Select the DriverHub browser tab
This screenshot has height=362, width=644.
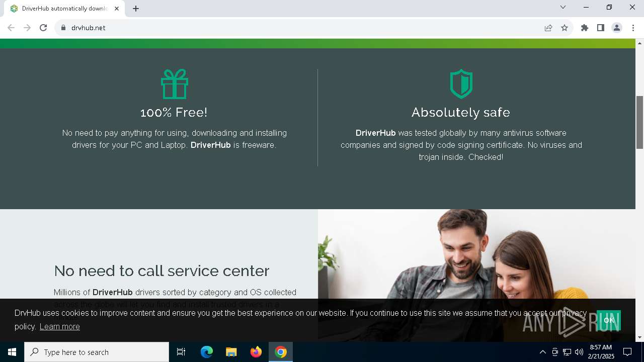[x=64, y=9]
